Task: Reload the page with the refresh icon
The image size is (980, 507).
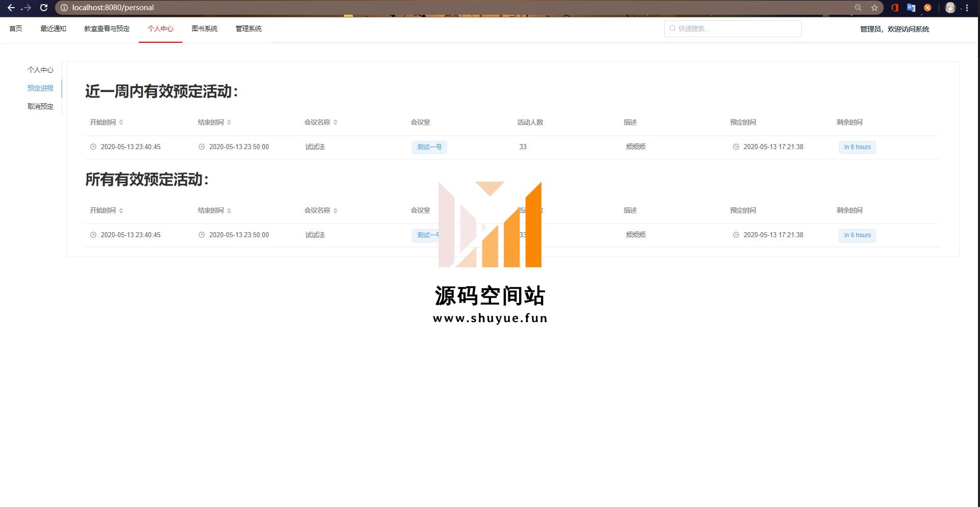Action: (x=44, y=8)
